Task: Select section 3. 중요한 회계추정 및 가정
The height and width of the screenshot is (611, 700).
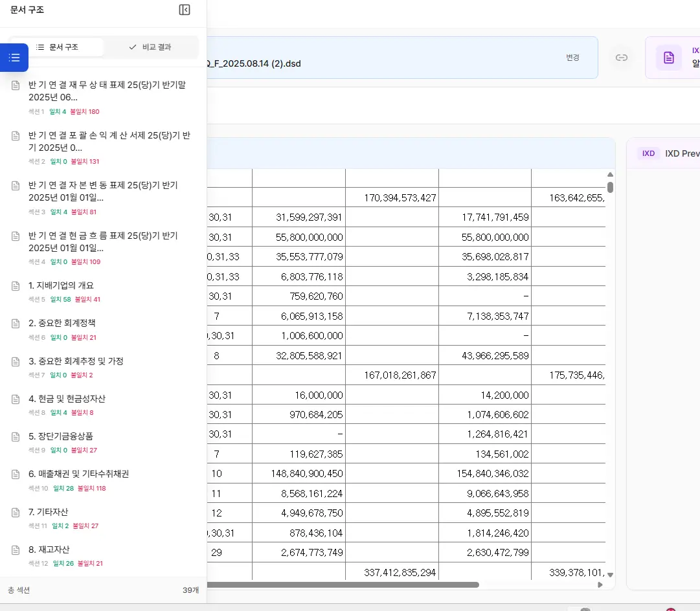Action: pyautogui.click(x=76, y=361)
